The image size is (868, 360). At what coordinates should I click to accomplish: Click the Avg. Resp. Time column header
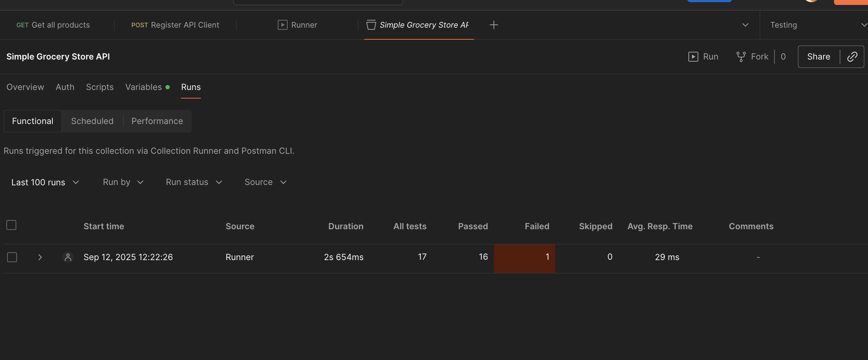click(660, 226)
